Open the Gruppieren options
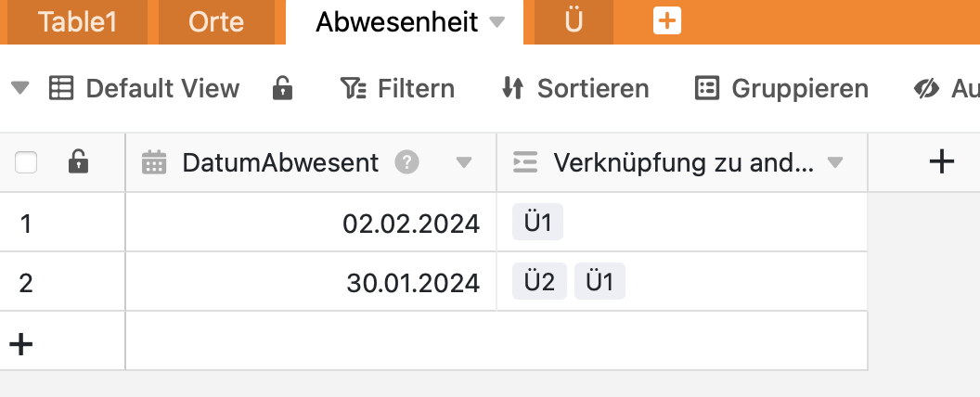Viewport: 980px width, 397px height. (782, 89)
